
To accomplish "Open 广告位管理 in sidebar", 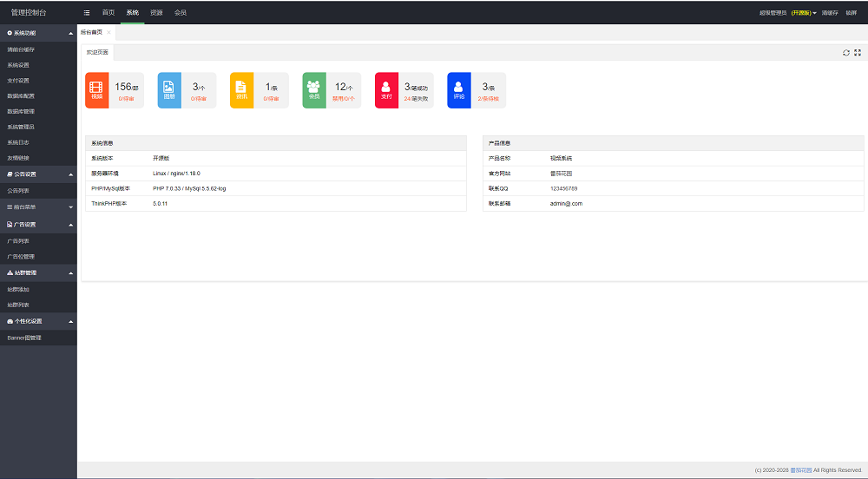I will tap(21, 257).
